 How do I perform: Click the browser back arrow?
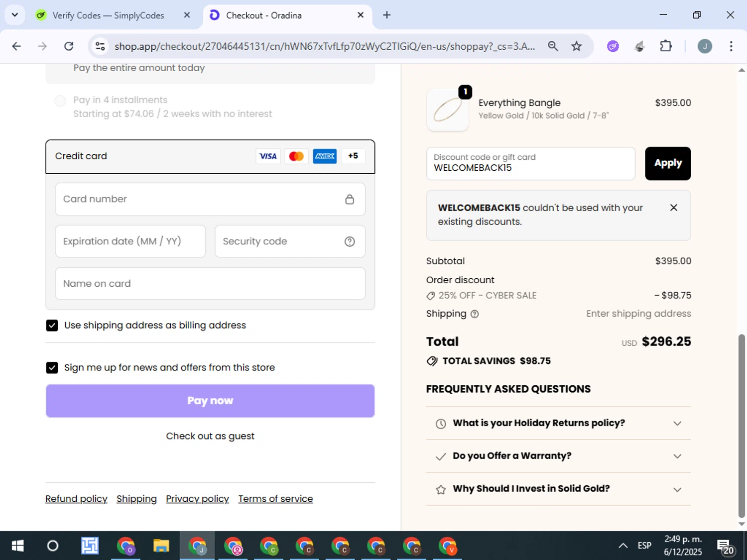tap(16, 46)
